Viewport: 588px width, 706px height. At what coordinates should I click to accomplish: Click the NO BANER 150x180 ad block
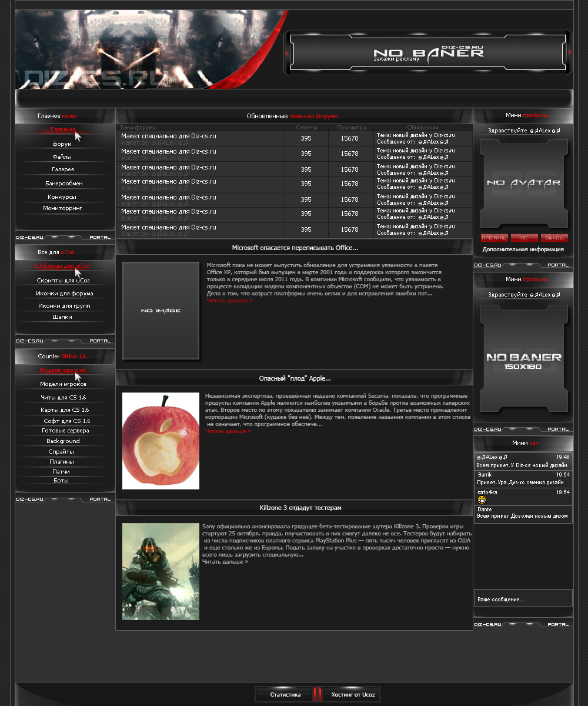tap(523, 358)
